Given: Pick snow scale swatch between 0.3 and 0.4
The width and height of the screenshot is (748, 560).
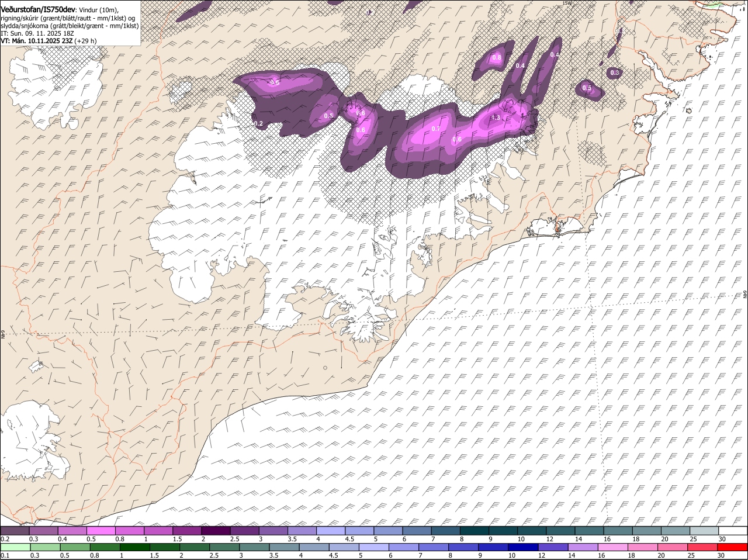Looking at the screenshot, I should coord(44,531).
